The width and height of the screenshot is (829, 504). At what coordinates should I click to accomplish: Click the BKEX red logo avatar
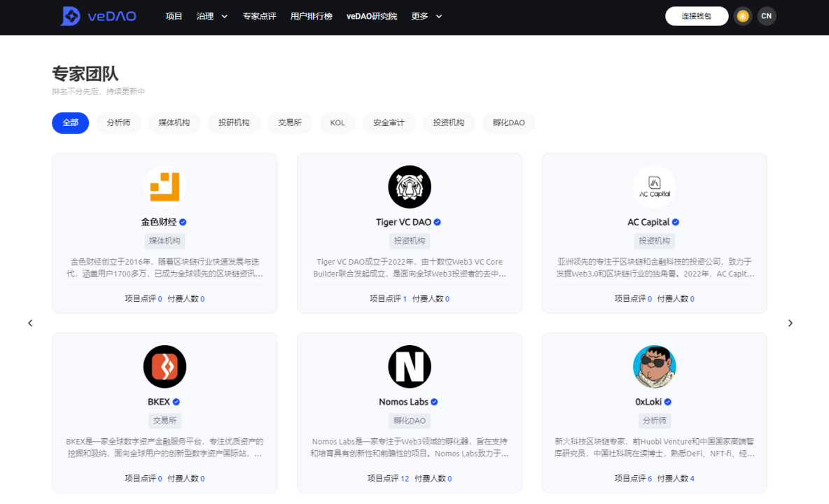pyautogui.click(x=165, y=367)
